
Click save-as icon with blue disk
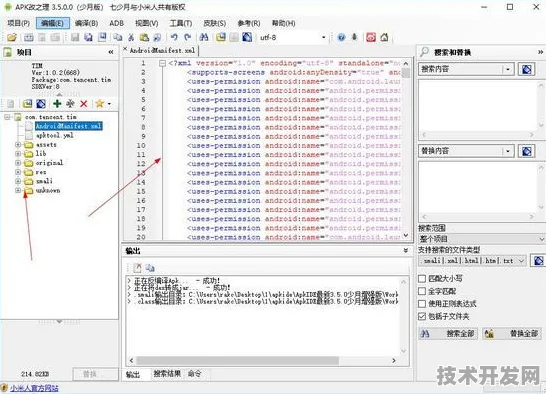point(102,37)
